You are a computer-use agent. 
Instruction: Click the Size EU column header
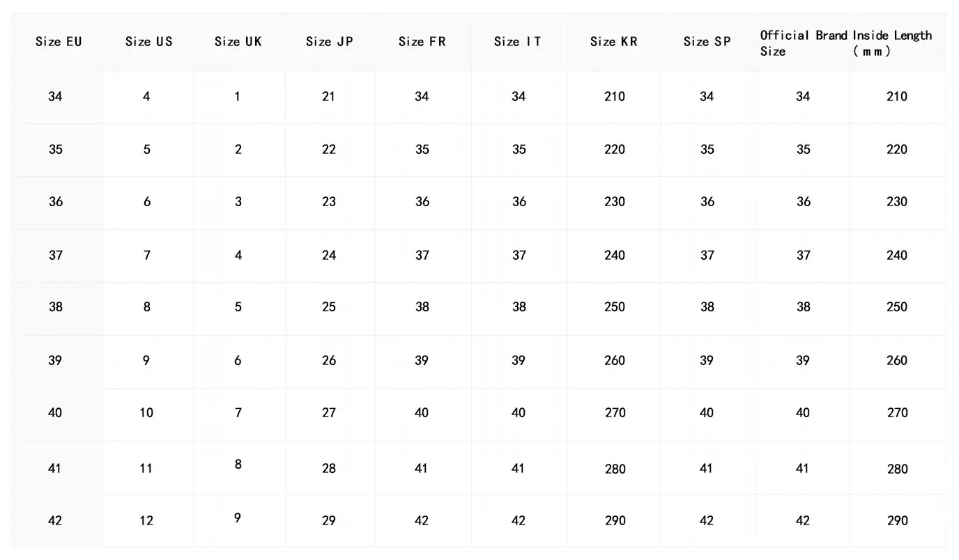click(x=59, y=42)
